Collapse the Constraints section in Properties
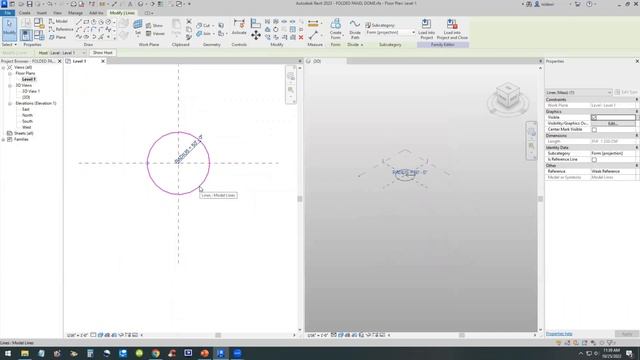Viewport: 640px width, 360px height. [x=636, y=100]
